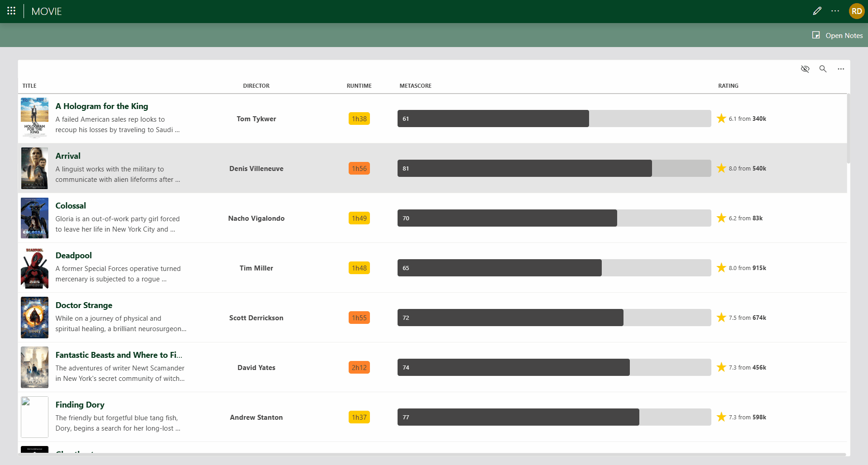Open the ellipsis menu in the green header
868x465 pixels.
click(x=835, y=11)
